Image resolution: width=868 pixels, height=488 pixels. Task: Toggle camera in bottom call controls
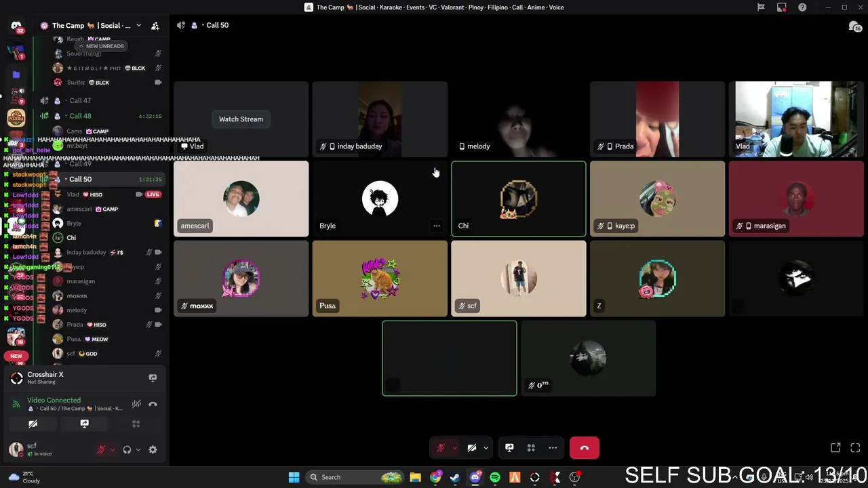click(x=472, y=448)
